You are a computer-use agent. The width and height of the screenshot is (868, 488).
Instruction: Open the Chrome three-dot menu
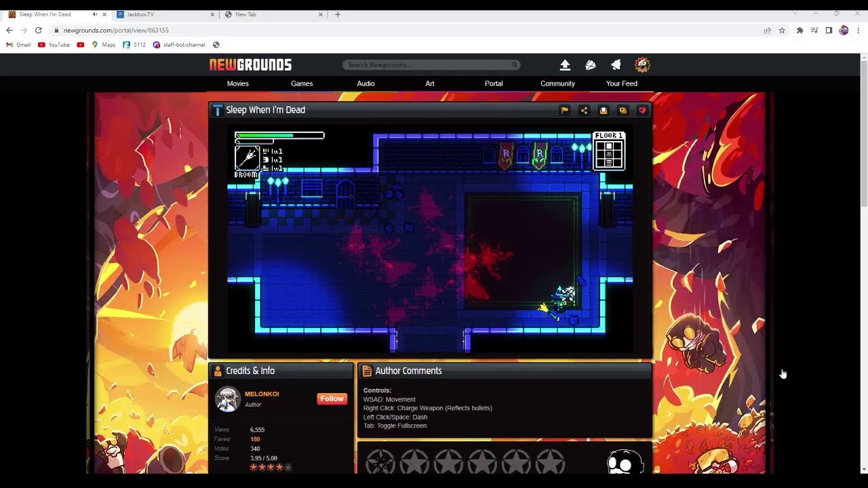[x=859, y=30]
